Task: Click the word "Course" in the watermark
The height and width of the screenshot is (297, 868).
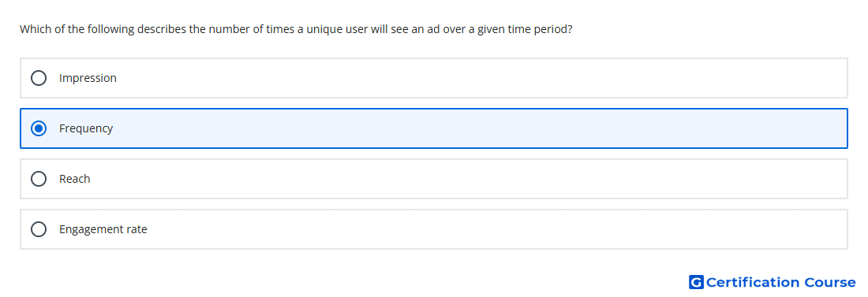Action: click(x=830, y=282)
